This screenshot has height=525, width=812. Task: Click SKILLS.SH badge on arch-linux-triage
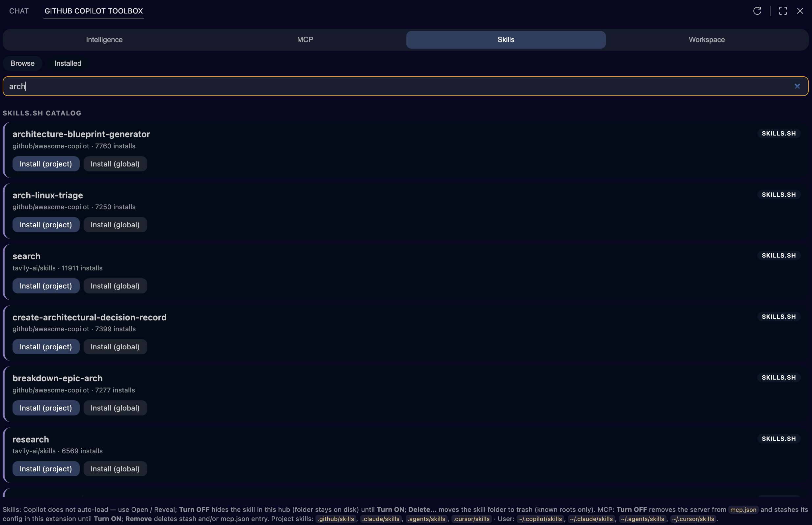tap(778, 195)
